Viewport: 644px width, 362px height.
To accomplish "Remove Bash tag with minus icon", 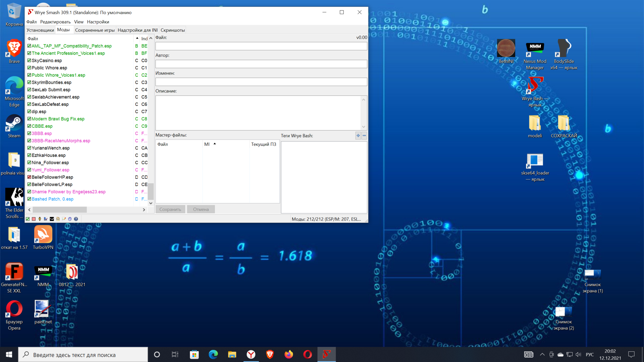I will point(364,135).
